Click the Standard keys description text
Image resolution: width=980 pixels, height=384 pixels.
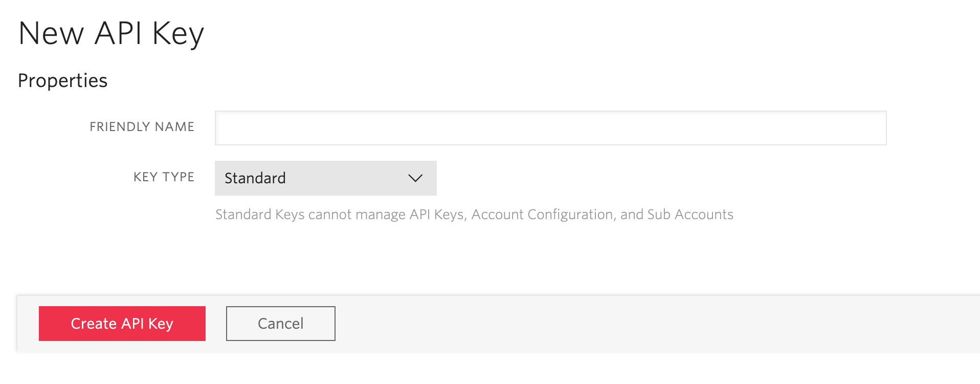pos(474,215)
